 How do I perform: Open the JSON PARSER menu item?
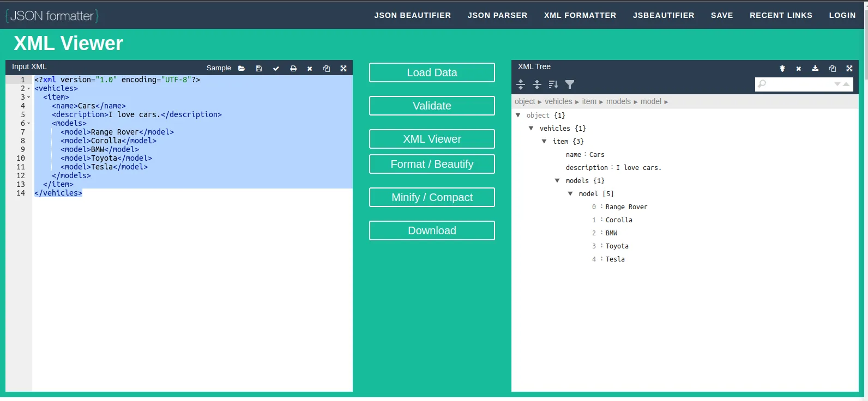pyautogui.click(x=497, y=15)
